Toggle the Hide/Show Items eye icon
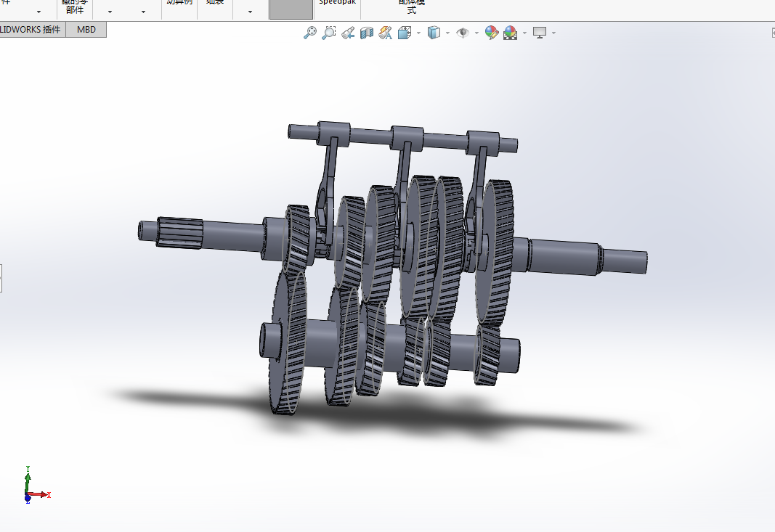Image resolution: width=775 pixels, height=532 pixels. click(463, 33)
